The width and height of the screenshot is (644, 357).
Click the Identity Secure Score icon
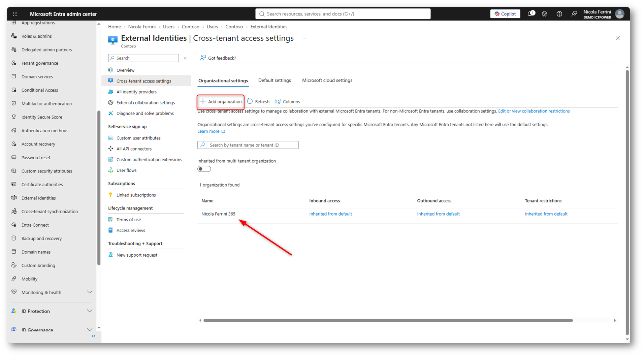14,117
